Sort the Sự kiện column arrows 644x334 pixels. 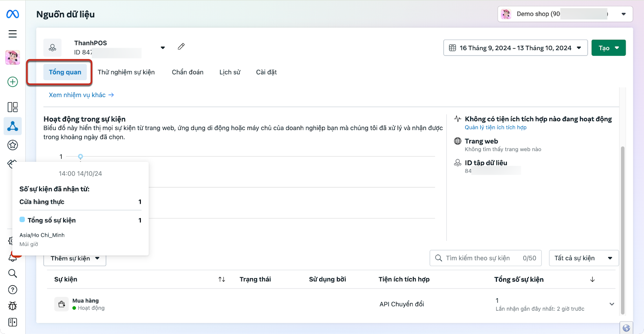coord(222,279)
